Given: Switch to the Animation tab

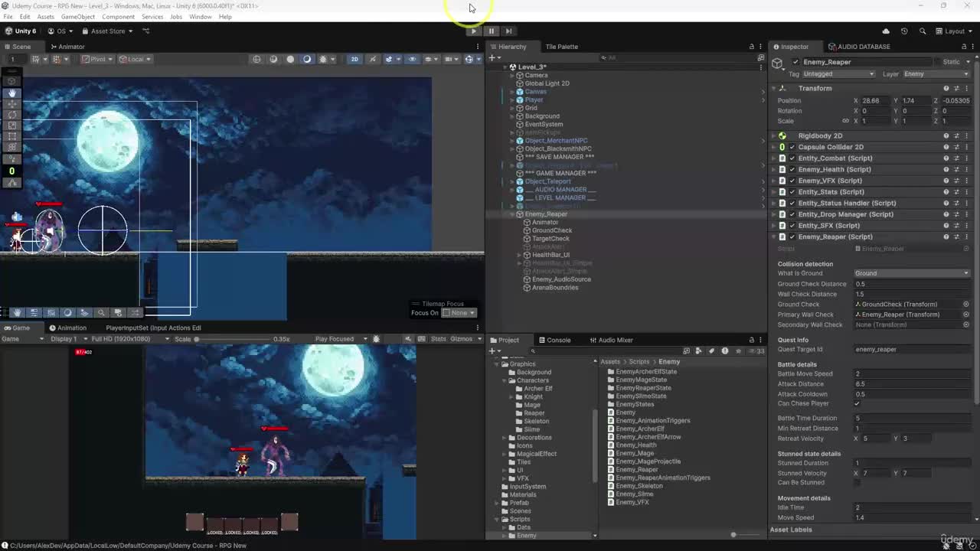Looking at the screenshot, I should pyautogui.click(x=67, y=328).
